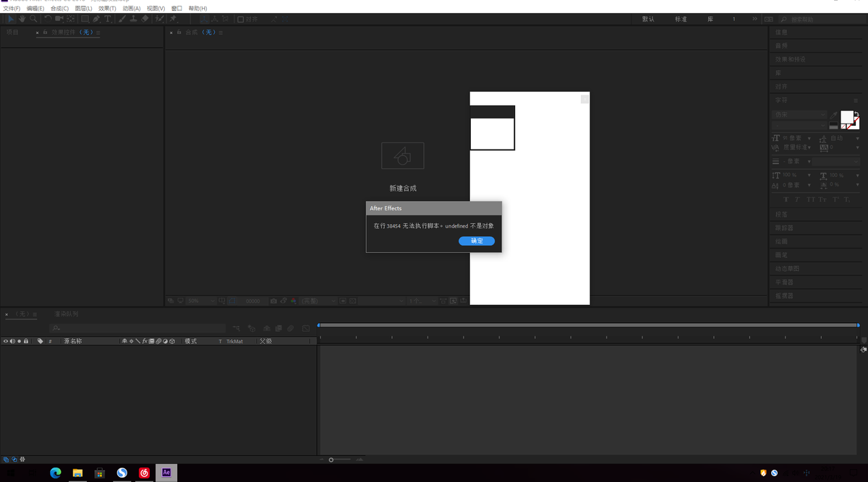The image size is (868, 482).
Task: Switch to 默认 workspace
Action: tap(648, 19)
